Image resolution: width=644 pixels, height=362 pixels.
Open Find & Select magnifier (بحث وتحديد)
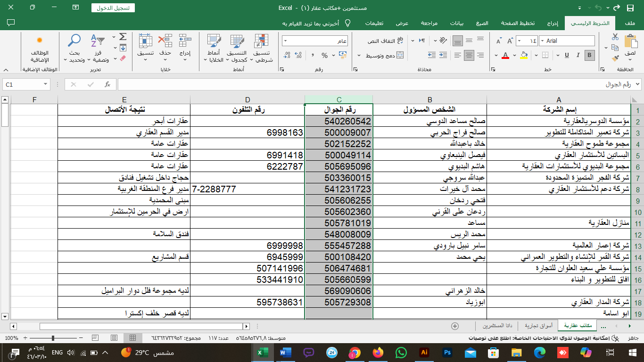(x=74, y=49)
